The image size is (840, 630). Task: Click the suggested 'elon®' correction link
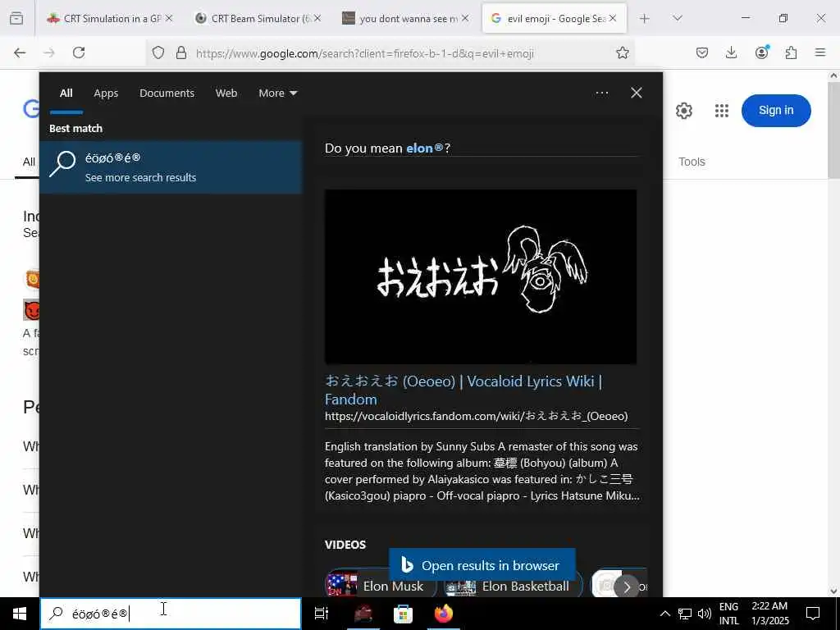click(x=424, y=148)
